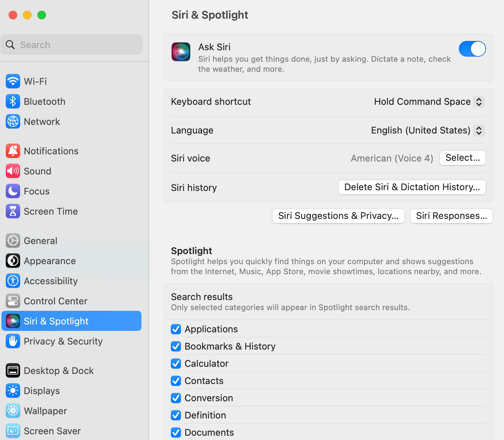
Task: Uncheck the Conversion category
Action: pyautogui.click(x=176, y=398)
